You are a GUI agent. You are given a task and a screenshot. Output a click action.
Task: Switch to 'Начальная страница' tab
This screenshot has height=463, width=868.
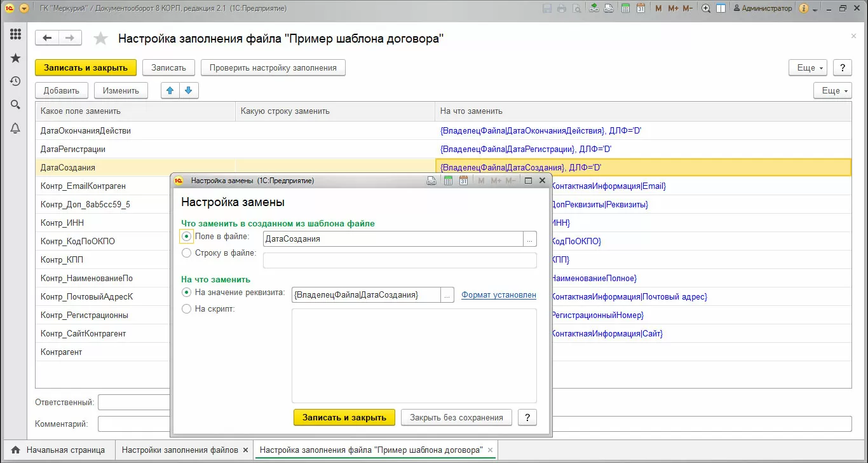pyautogui.click(x=59, y=450)
